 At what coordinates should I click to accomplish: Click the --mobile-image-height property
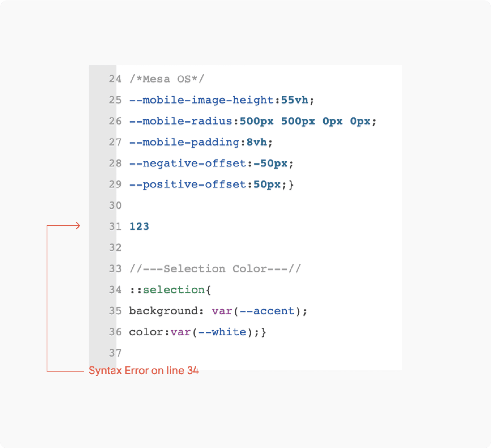point(202,100)
